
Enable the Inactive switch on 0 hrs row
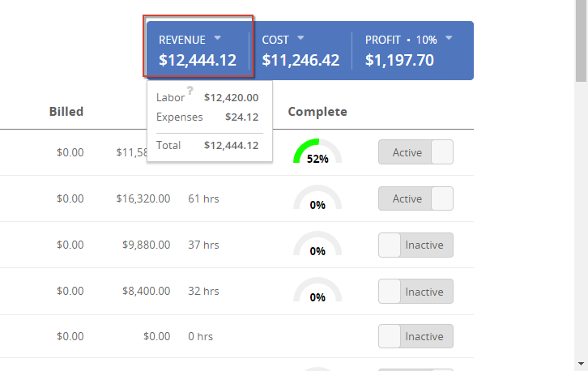point(415,336)
